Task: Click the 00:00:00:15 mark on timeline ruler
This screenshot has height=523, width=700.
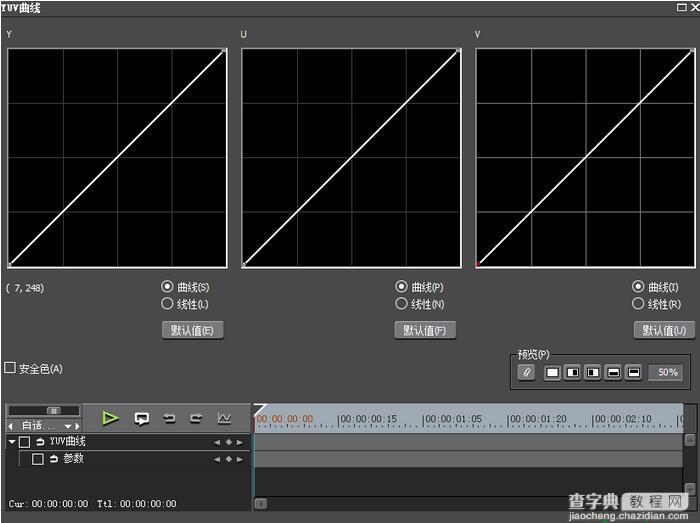Action: (x=368, y=419)
